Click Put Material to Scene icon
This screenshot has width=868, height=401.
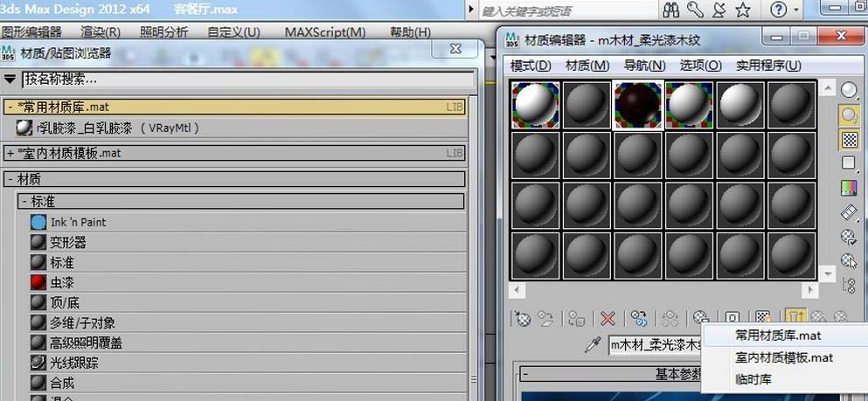pos(546,318)
